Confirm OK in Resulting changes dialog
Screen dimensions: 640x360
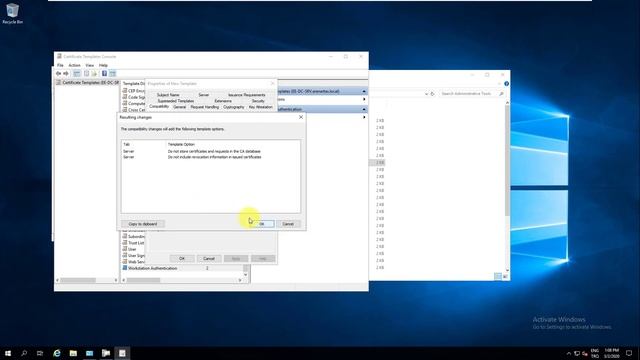coord(262,224)
